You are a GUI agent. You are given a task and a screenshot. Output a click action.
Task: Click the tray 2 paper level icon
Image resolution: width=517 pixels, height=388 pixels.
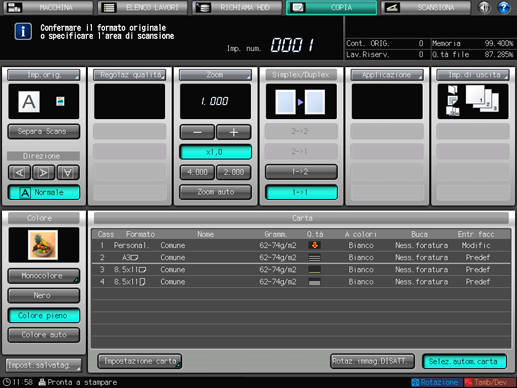click(x=314, y=258)
